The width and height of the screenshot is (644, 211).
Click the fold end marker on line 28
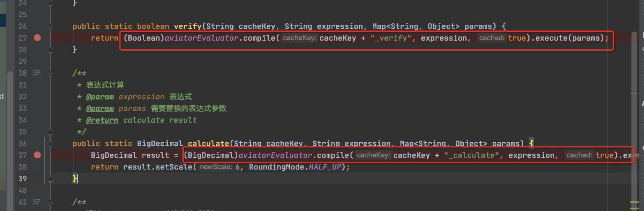[x=51, y=50]
